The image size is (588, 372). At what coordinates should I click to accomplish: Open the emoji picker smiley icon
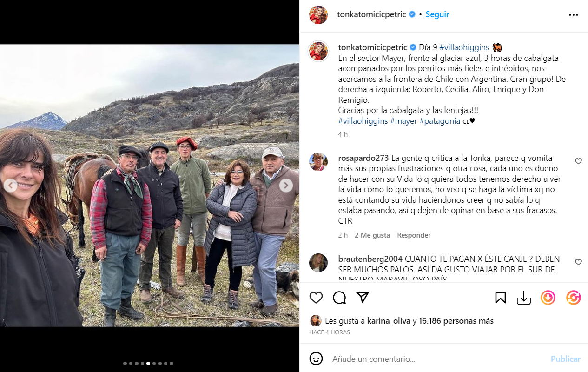click(316, 359)
